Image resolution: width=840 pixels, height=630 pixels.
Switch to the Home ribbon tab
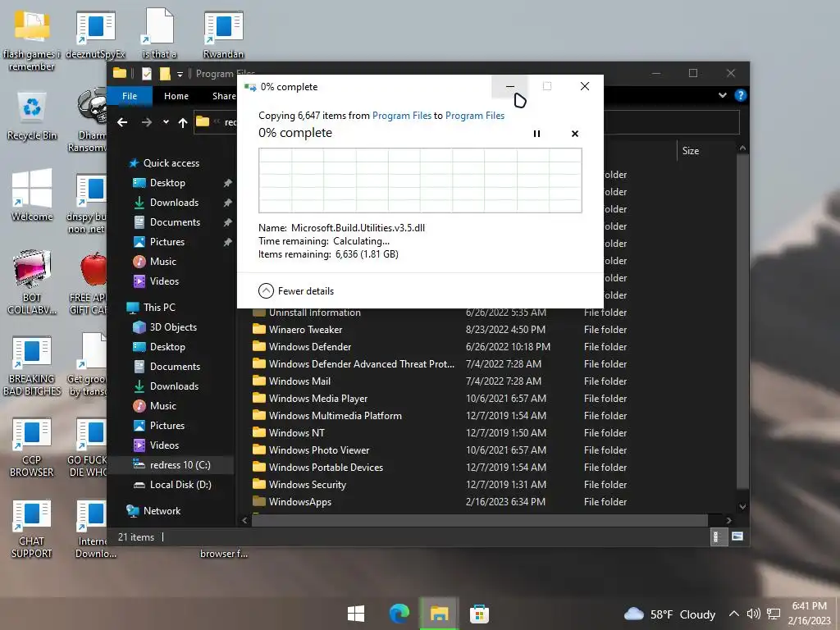coord(176,96)
